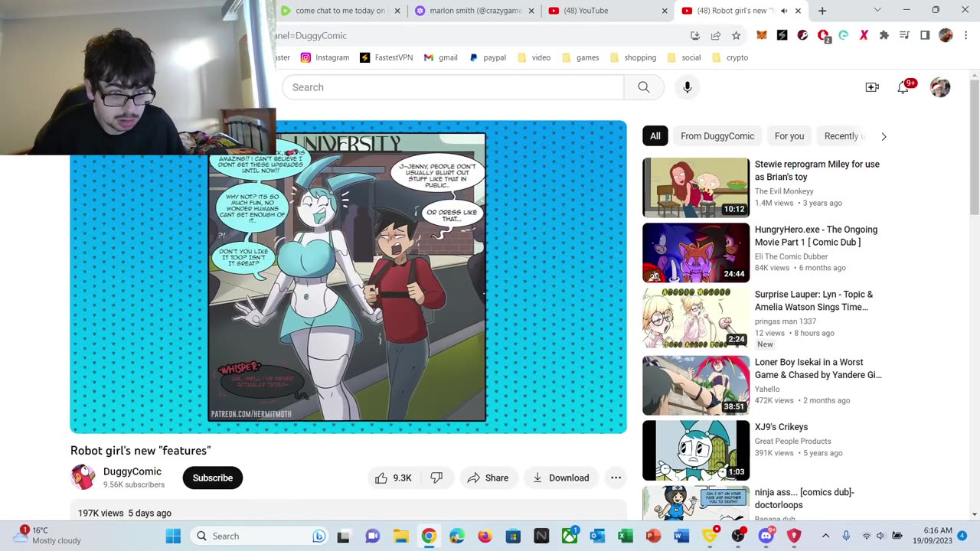
Task: Open File Explorer from the taskbar
Action: coord(400,536)
